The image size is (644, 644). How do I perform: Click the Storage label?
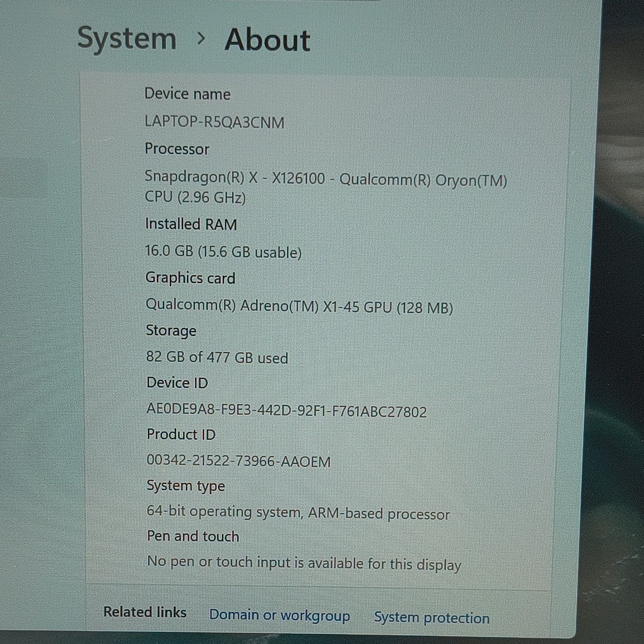coord(171,331)
